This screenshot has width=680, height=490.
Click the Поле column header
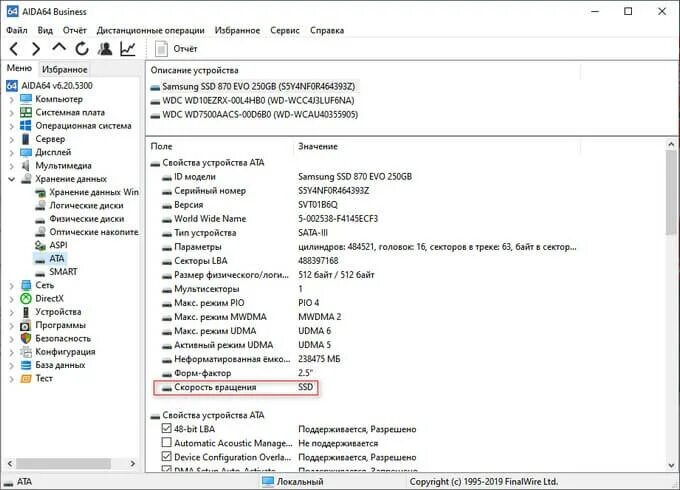click(x=222, y=147)
